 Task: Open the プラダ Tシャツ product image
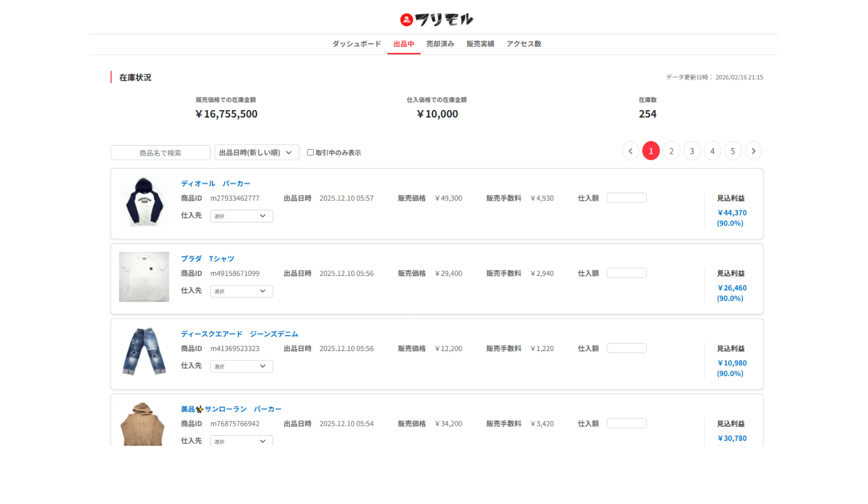(144, 277)
